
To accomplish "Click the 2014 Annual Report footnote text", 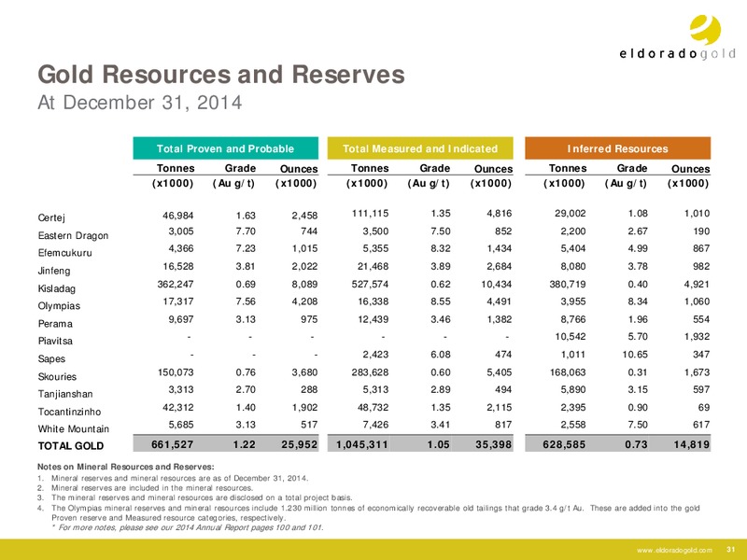I will point(188,527).
